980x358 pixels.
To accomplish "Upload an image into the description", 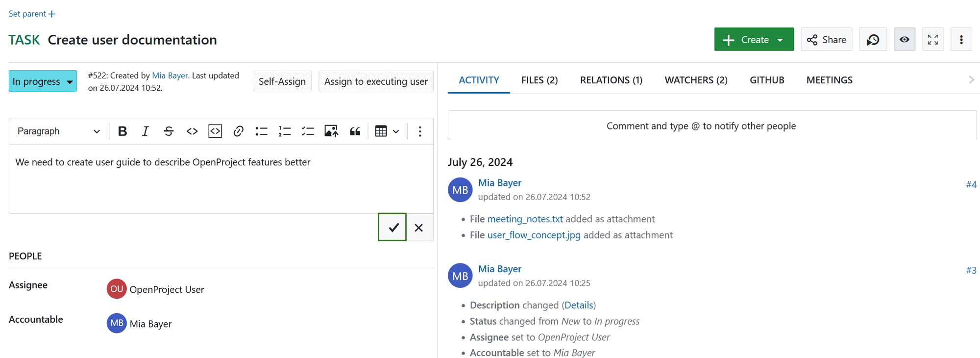I will point(331,131).
